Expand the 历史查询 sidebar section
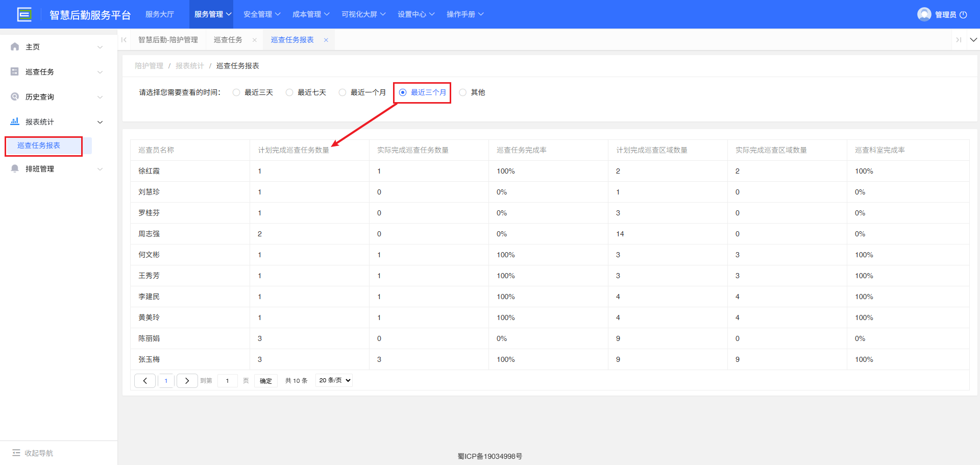Viewport: 980px width, 465px height. 100,97
